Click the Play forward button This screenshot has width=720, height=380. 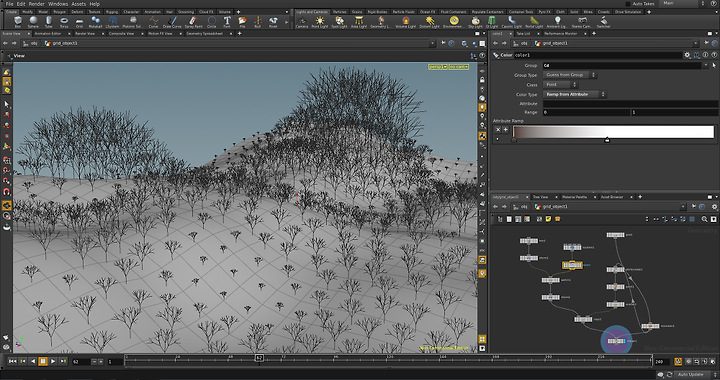(x=53, y=362)
